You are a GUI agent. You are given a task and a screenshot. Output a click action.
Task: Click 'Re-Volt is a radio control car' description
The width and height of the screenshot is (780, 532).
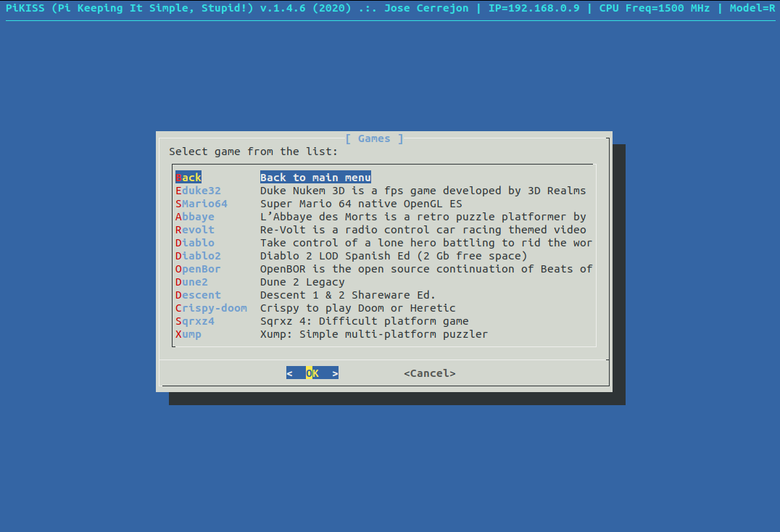423,230
